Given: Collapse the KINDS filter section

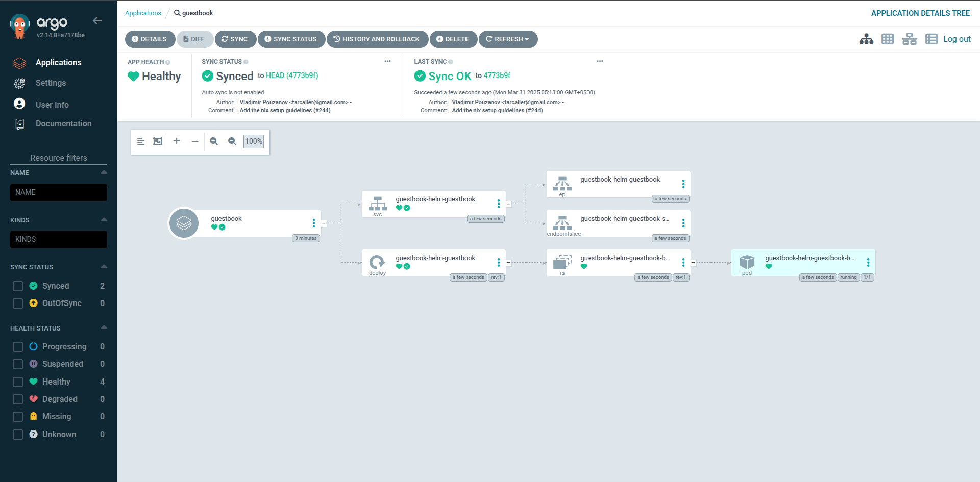Looking at the screenshot, I should point(104,220).
